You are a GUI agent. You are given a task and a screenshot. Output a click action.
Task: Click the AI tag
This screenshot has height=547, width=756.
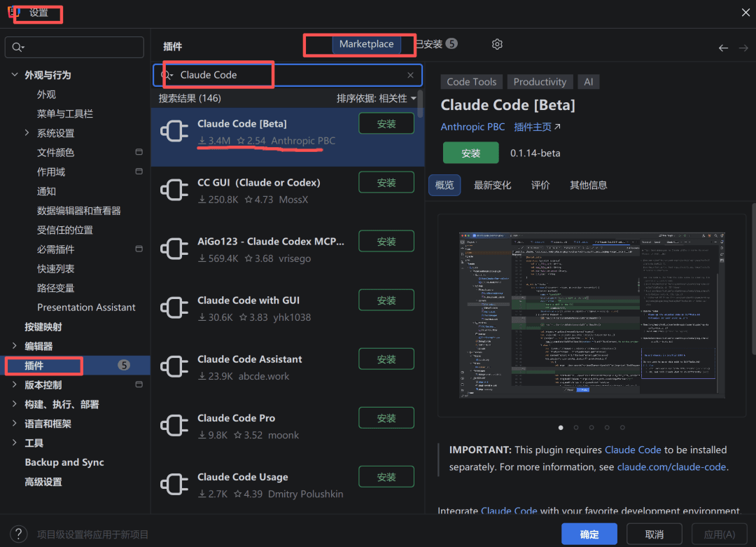[588, 82]
